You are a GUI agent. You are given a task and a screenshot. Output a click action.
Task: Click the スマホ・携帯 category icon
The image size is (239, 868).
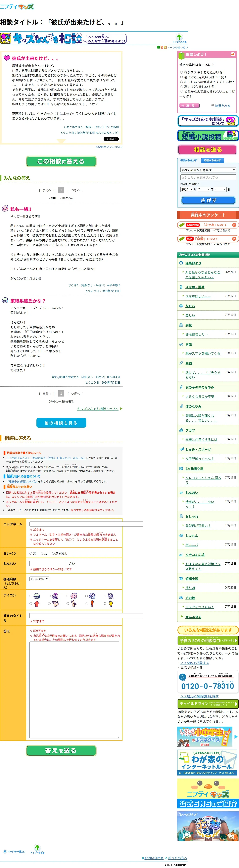[181, 287]
